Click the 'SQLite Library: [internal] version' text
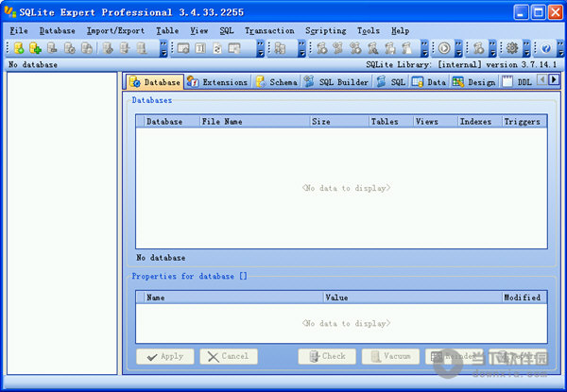 point(442,64)
